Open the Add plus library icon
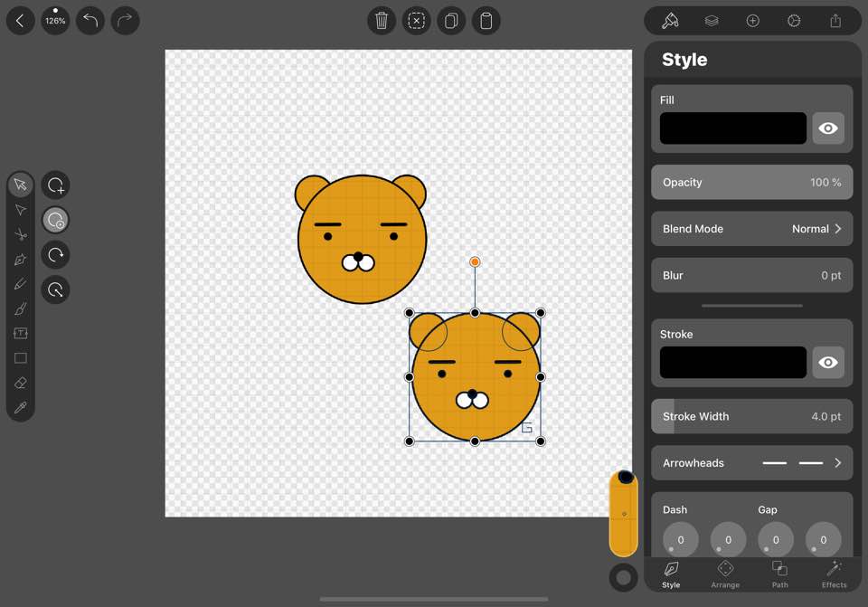Viewport: 868px width, 607px height. click(753, 21)
